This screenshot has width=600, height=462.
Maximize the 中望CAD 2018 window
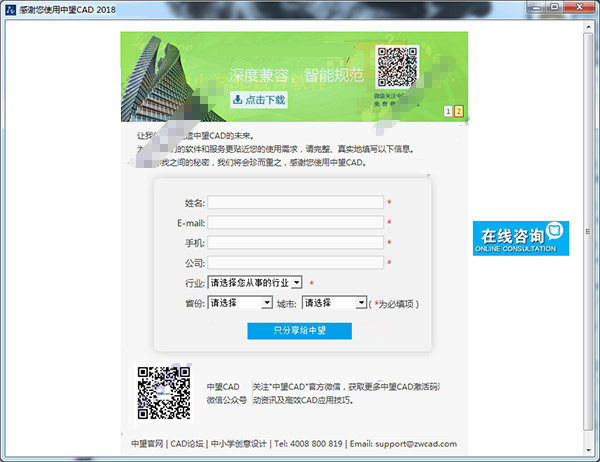554,7
